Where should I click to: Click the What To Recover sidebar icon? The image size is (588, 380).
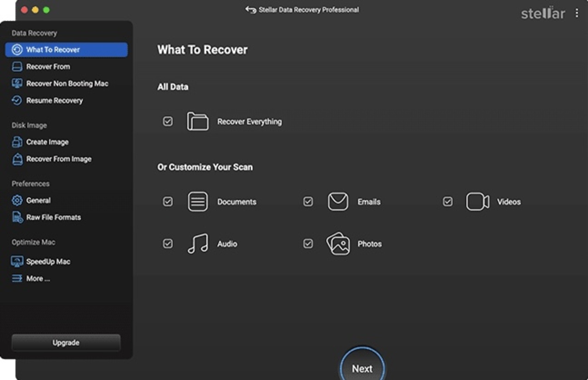click(x=17, y=50)
